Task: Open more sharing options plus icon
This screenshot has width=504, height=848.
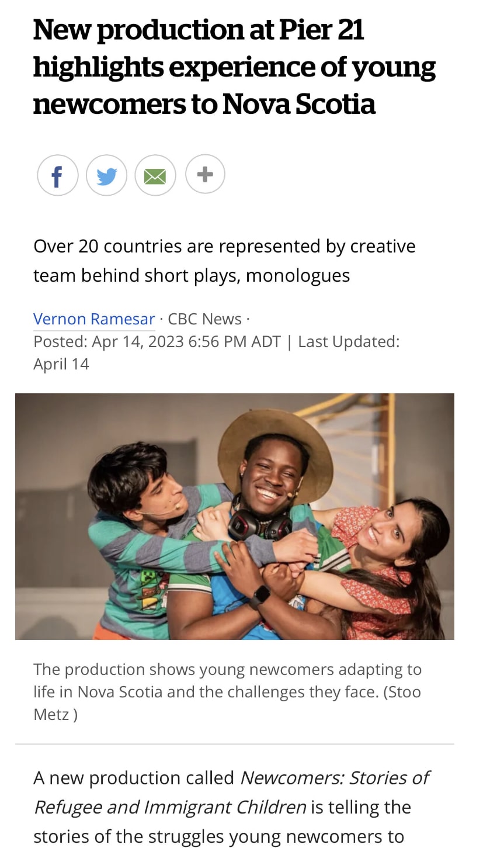Action: tap(205, 174)
